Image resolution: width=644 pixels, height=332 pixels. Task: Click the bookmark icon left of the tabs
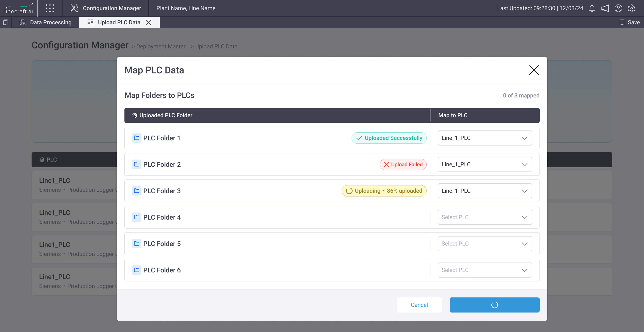pos(6,22)
